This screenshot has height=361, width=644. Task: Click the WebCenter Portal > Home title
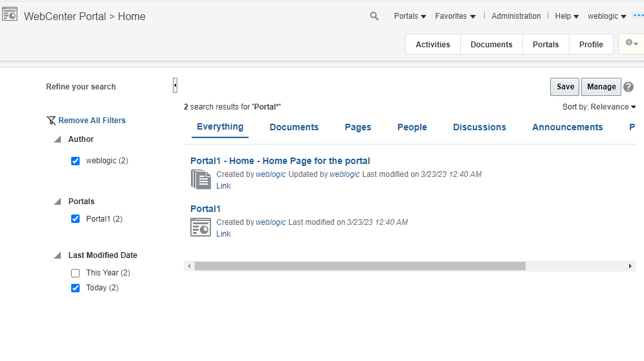coord(85,16)
